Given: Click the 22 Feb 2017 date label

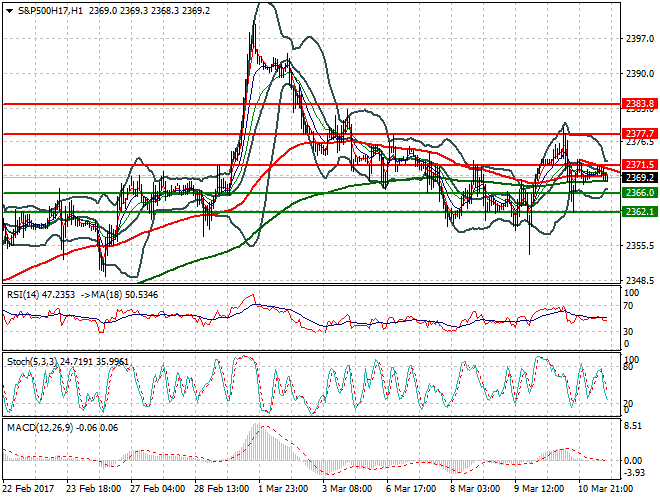Looking at the screenshot, I should [27, 490].
